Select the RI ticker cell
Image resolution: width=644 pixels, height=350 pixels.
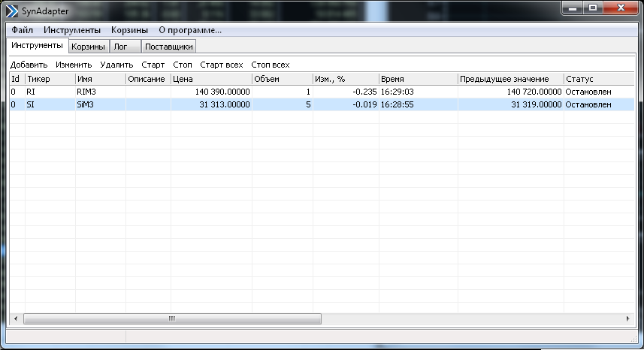coord(50,92)
